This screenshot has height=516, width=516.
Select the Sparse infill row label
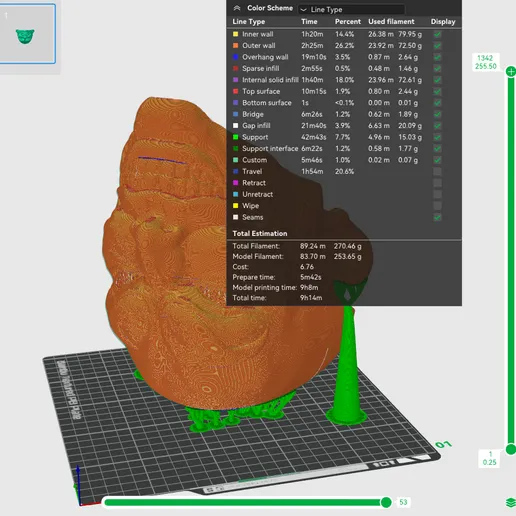click(x=260, y=68)
